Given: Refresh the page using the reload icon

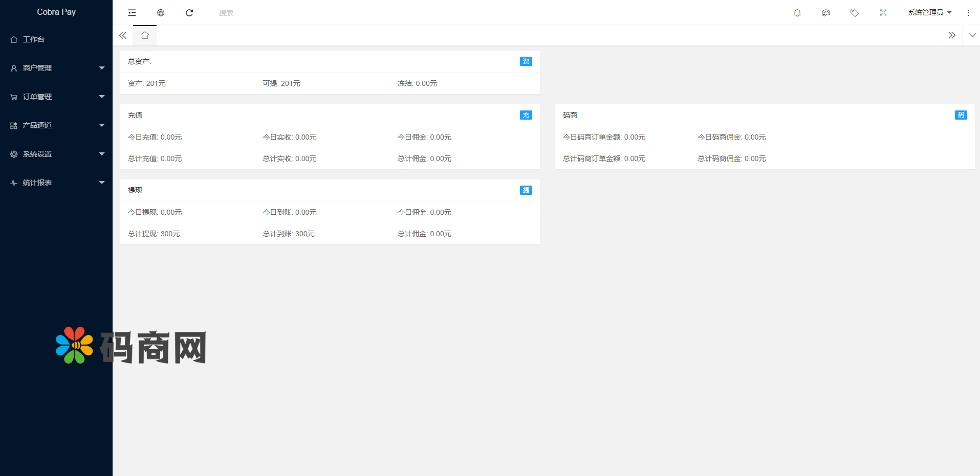Looking at the screenshot, I should (189, 13).
